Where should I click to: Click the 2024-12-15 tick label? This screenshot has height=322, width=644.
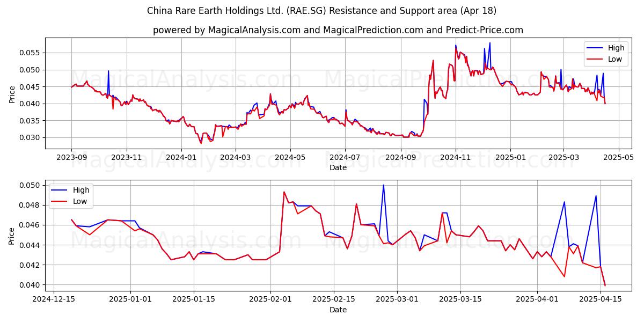pyautogui.click(x=53, y=299)
